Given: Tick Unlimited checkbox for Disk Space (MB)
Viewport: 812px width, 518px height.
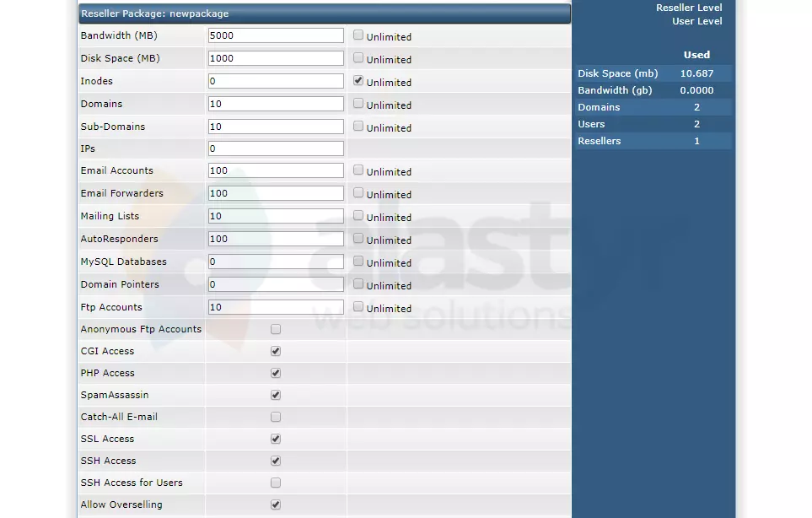Looking at the screenshot, I should pos(358,57).
